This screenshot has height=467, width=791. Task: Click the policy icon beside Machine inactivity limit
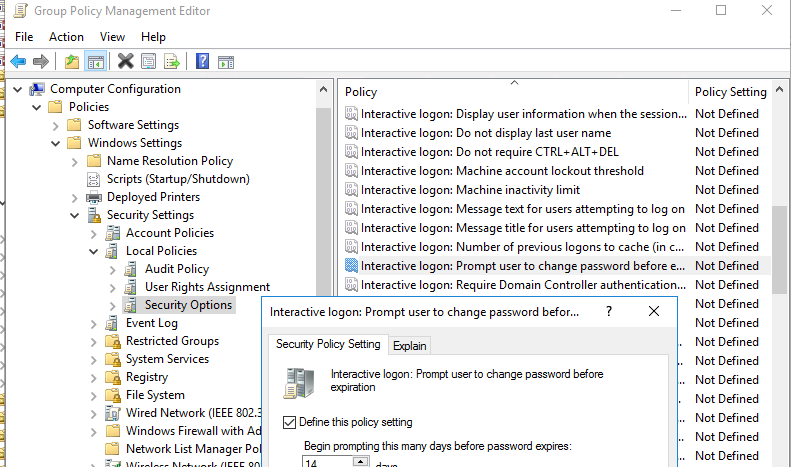pos(351,190)
